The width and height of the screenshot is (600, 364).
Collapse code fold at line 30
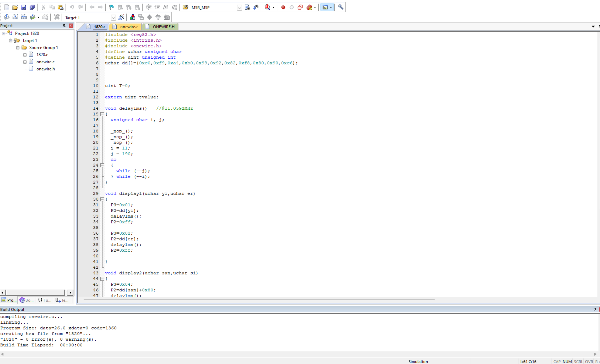click(x=102, y=199)
